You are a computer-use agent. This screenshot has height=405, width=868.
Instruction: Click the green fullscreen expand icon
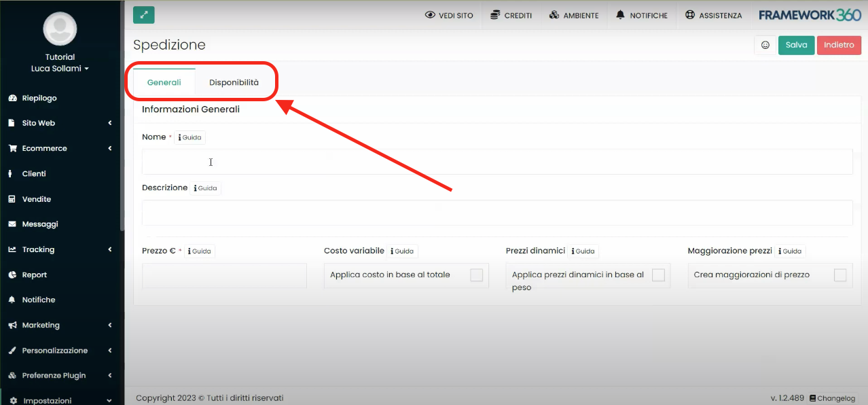[143, 15]
